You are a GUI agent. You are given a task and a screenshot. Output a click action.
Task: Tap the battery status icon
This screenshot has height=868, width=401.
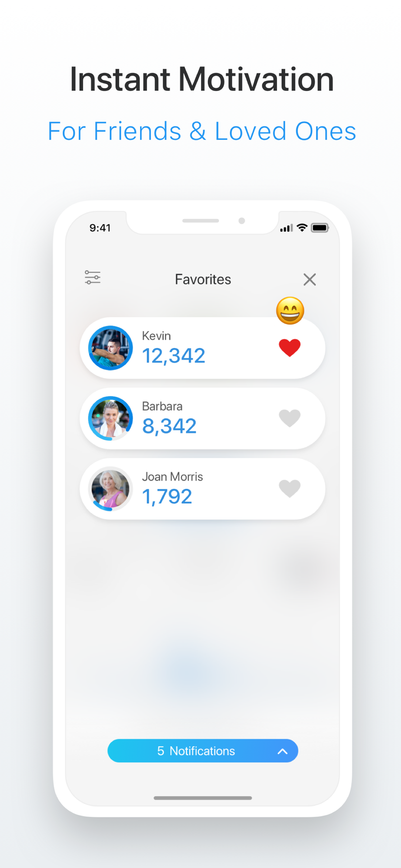319,228
